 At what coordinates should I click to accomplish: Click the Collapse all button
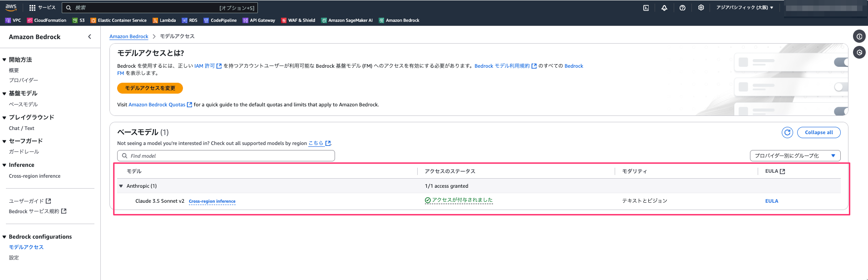click(x=819, y=132)
